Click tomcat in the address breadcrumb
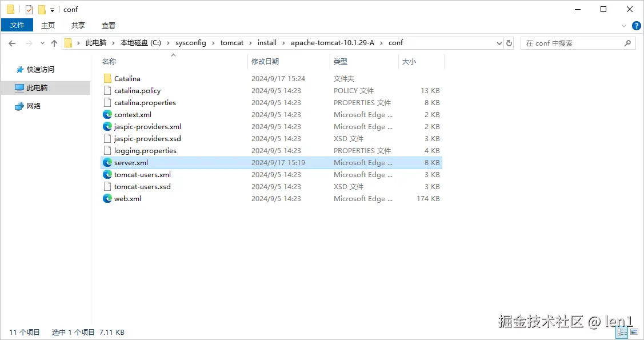 click(x=231, y=43)
